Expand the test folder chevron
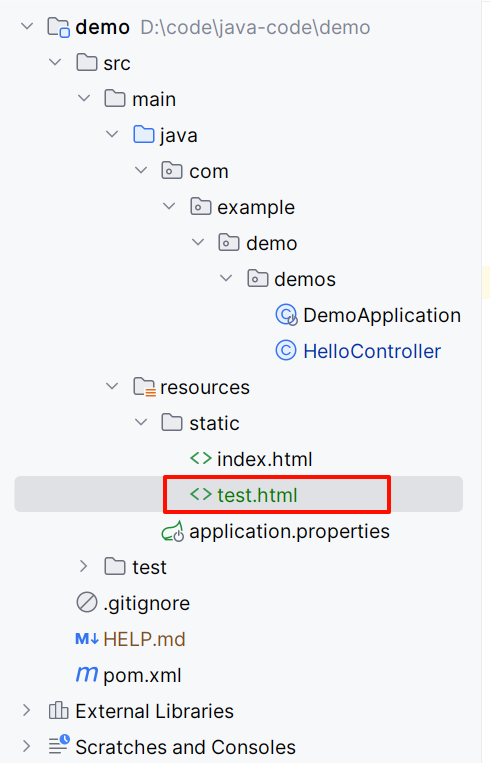This screenshot has width=490, height=763. click(x=84, y=566)
